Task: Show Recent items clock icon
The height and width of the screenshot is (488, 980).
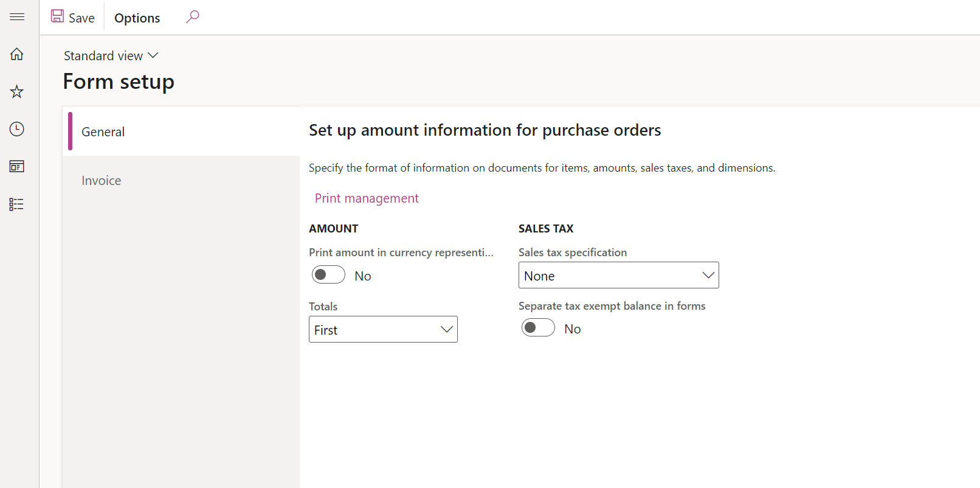Action: 17,129
